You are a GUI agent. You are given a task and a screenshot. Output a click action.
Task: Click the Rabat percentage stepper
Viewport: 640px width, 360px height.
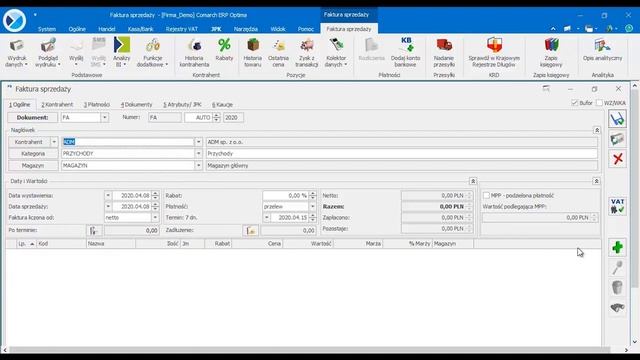[313, 196]
